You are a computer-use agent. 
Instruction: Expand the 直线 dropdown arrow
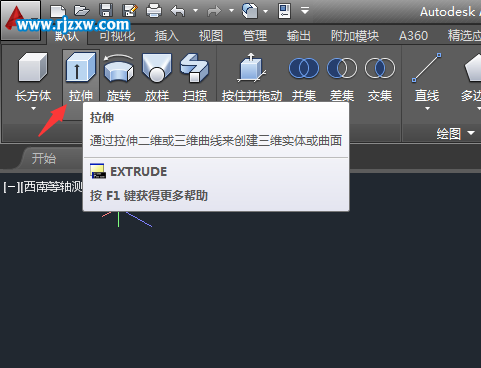click(427, 108)
